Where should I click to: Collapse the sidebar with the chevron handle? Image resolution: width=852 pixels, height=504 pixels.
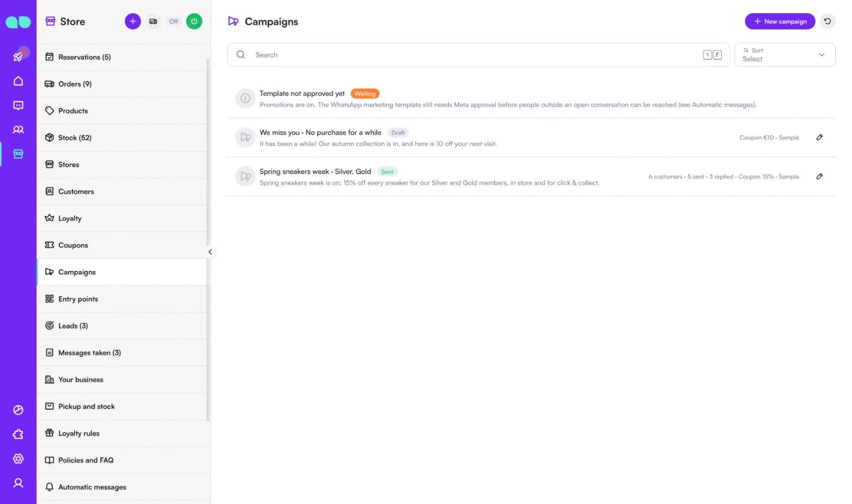click(210, 252)
